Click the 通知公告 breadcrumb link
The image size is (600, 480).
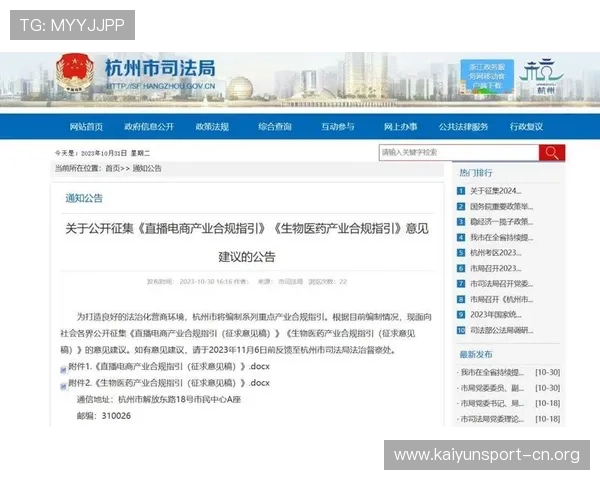tap(147, 168)
